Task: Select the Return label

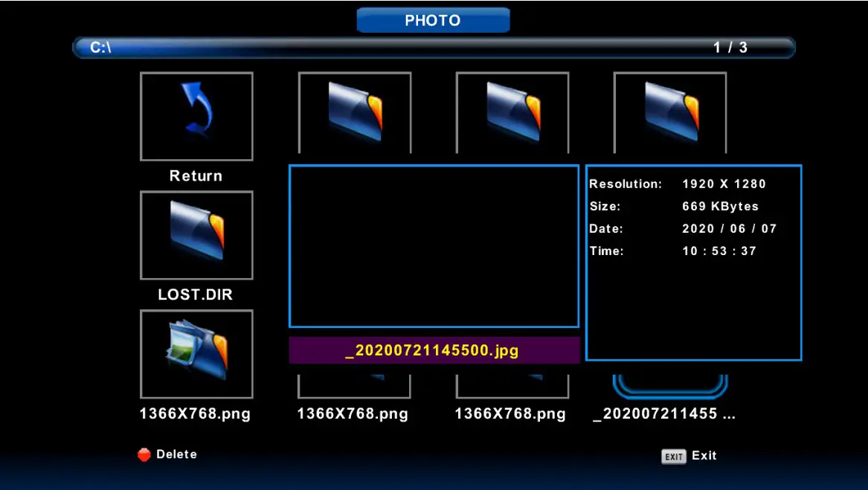Action: 196,176
